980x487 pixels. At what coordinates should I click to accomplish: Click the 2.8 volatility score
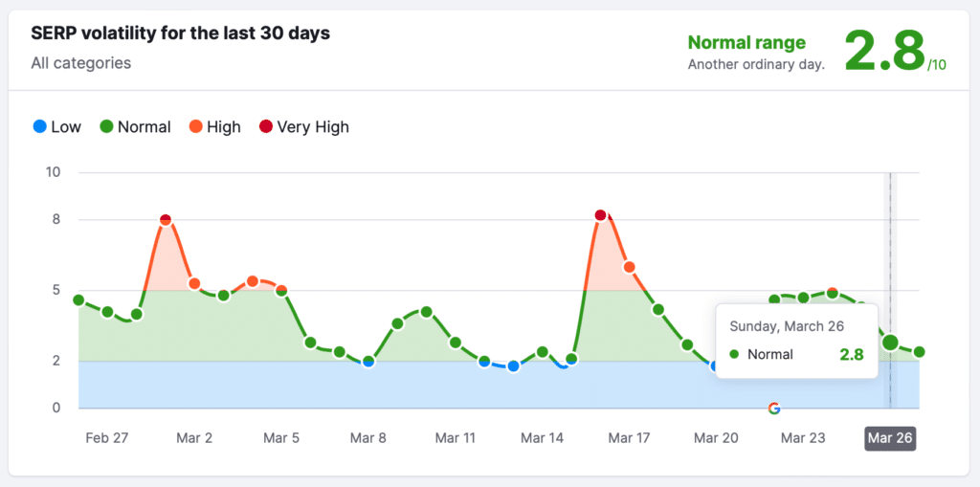(x=883, y=51)
